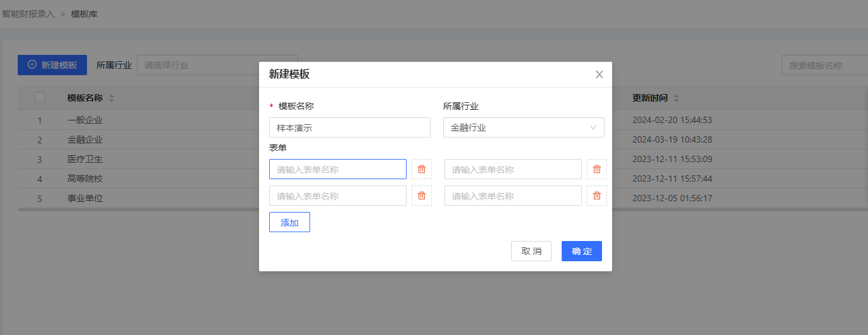
Task: Focus the 模板名称 field containing 样本演示
Action: [349, 127]
